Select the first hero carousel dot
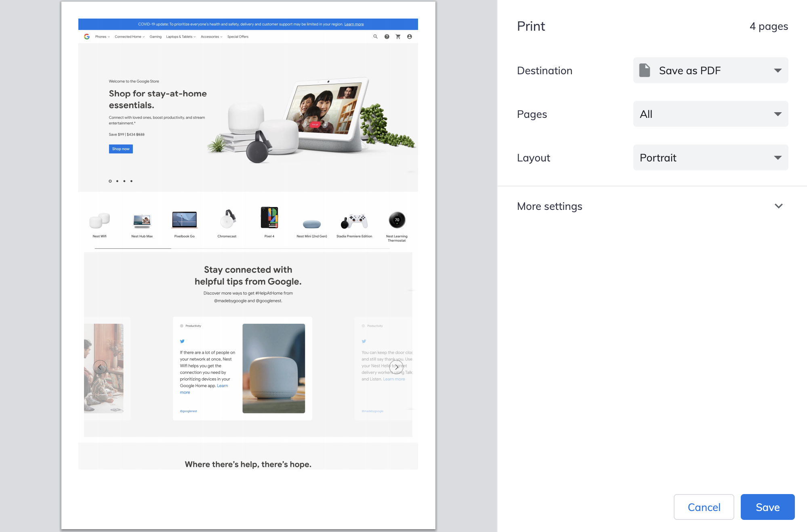Image resolution: width=807 pixels, height=532 pixels. [x=110, y=181]
